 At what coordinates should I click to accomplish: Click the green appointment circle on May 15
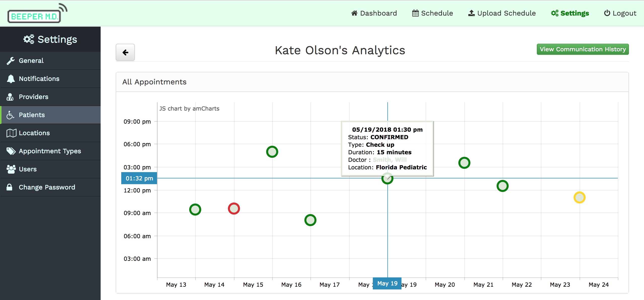[x=272, y=152]
